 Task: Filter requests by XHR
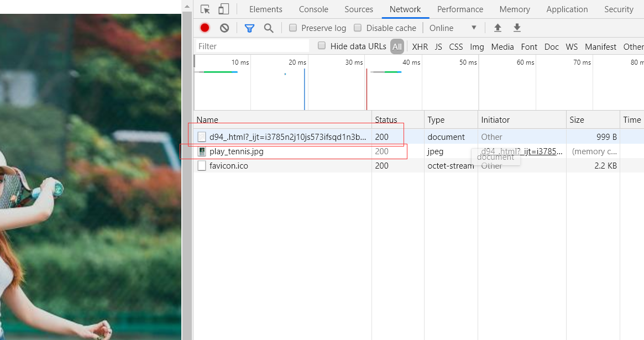click(x=420, y=47)
